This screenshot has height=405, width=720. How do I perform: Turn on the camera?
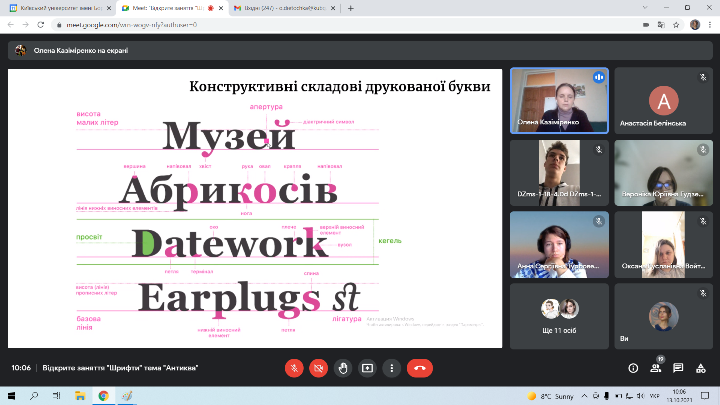[319, 367]
